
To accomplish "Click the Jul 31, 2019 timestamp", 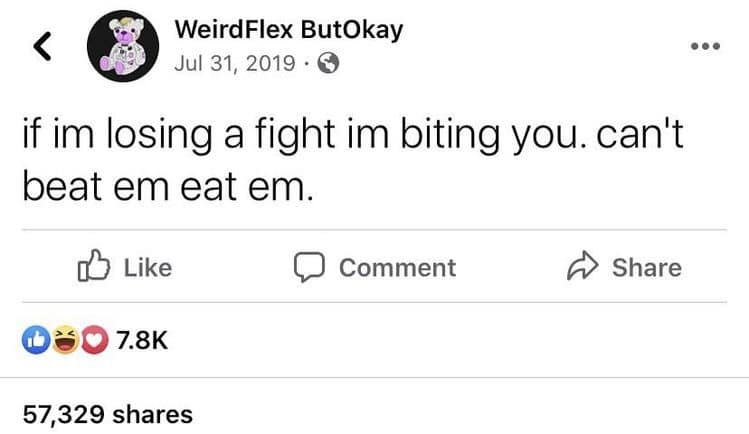I will point(233,63).
